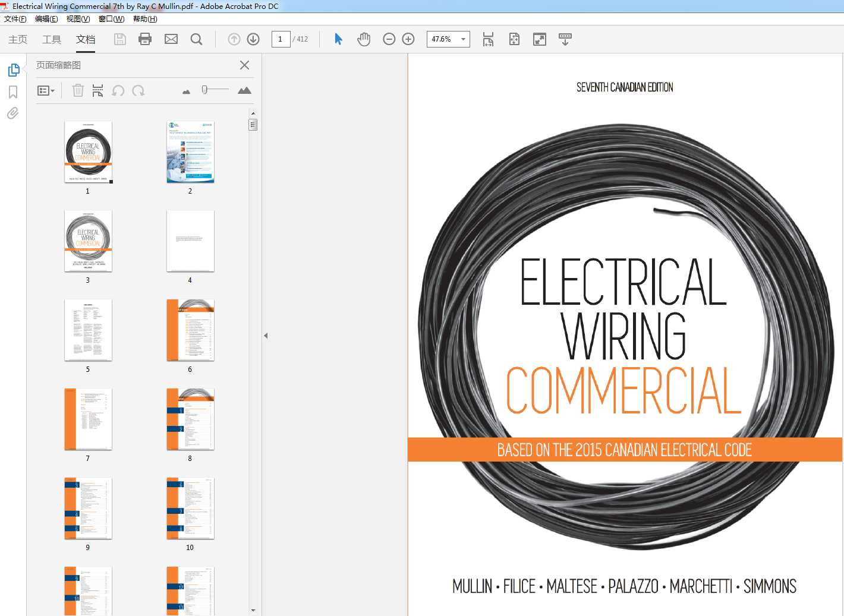
Task: Click the fit one full page icon
Action: [x=514, y=39]
